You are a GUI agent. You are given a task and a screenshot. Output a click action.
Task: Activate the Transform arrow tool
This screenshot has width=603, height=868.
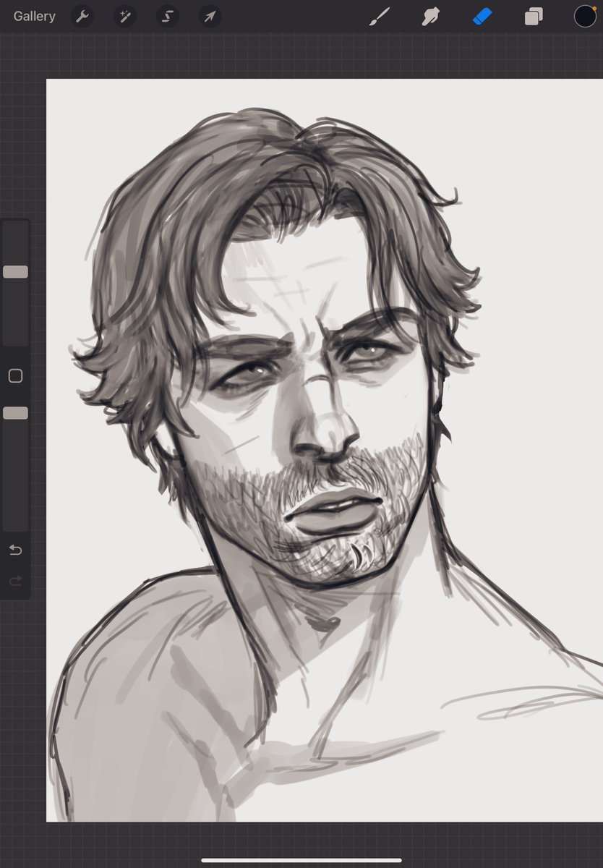[x=210, y=16]
